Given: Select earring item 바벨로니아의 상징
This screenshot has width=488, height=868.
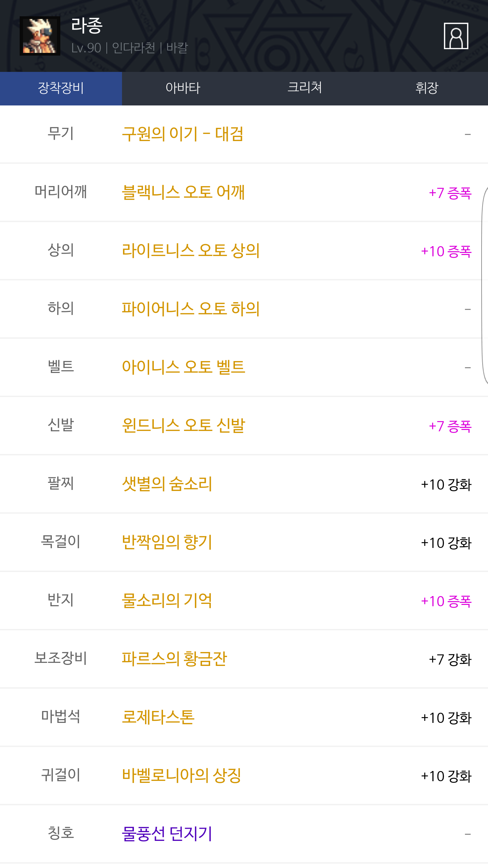Looking at the screenshot, I should click(x=182, y=776).
